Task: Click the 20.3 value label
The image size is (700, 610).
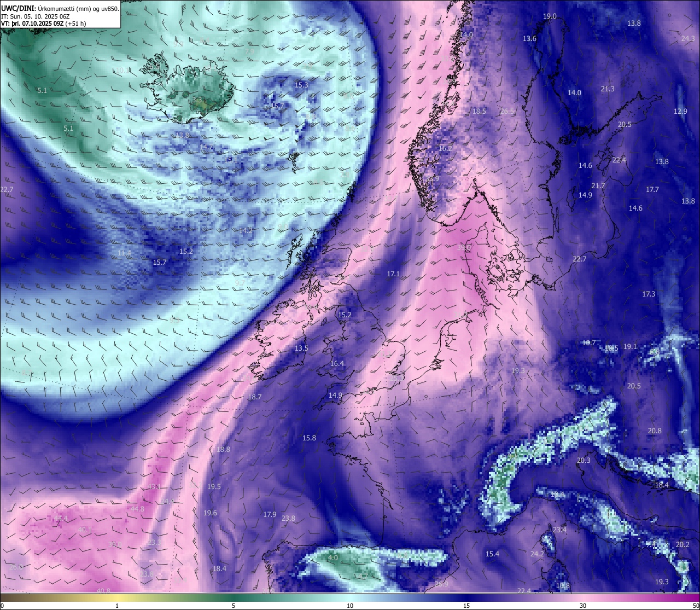Action: [584, 460]
